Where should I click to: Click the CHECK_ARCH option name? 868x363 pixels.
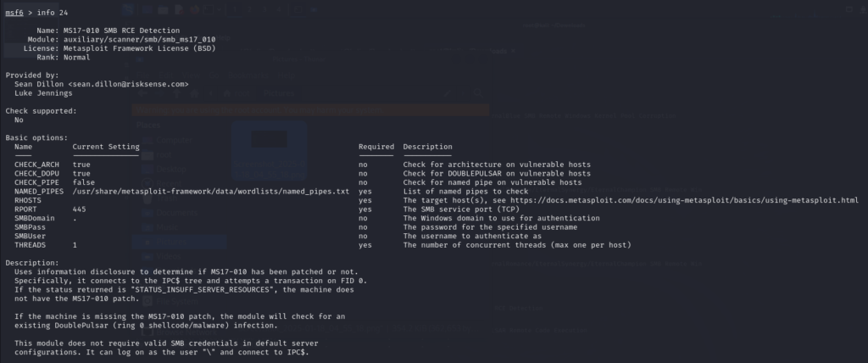coord(36,164)
